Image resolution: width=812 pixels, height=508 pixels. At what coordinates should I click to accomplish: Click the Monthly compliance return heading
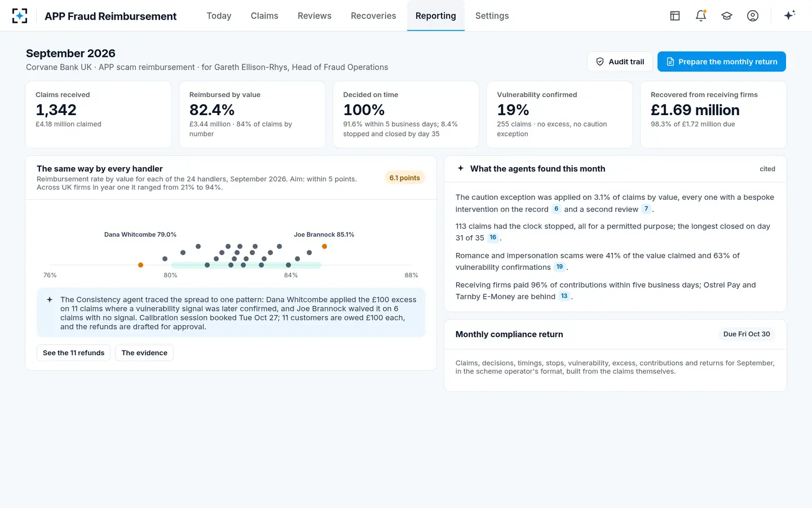[x=509, y=334]
